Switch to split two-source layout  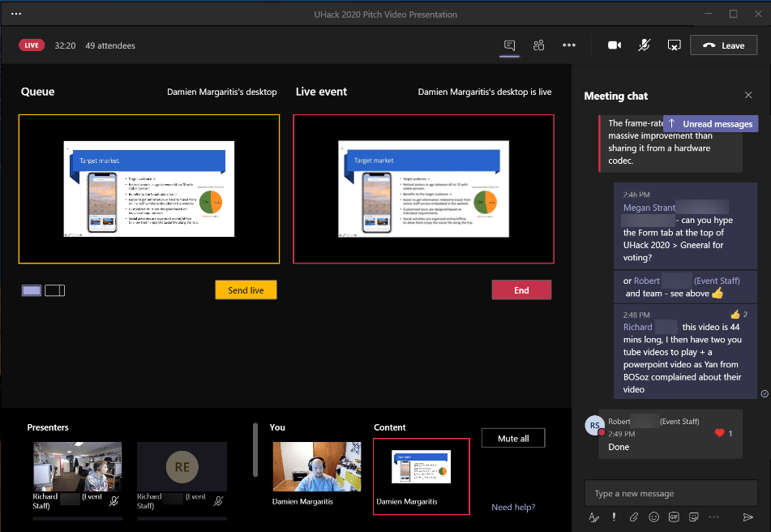[55, 290]
